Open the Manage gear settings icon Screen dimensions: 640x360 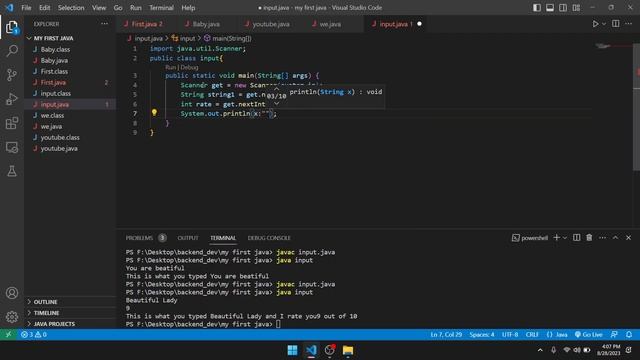coord(12,317)
